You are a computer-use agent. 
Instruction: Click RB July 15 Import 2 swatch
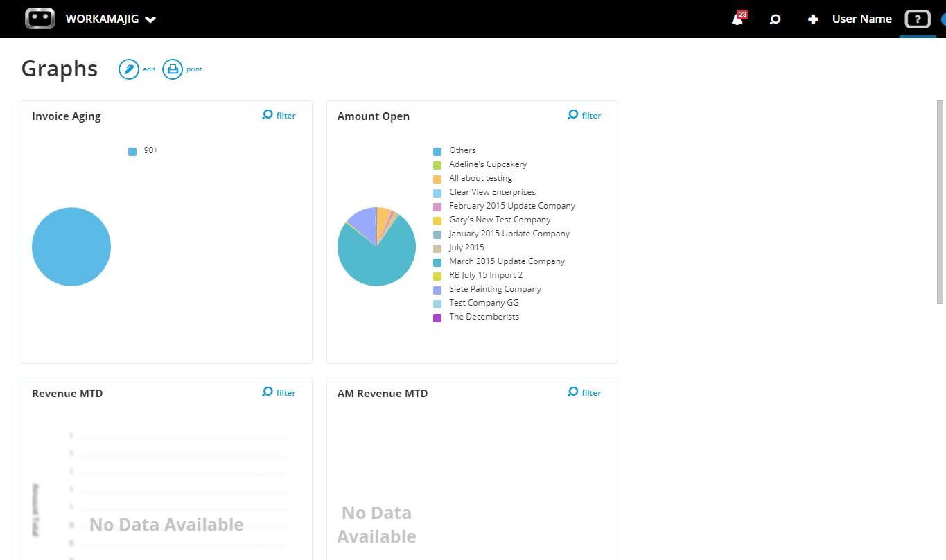click(x=437, y=276)
